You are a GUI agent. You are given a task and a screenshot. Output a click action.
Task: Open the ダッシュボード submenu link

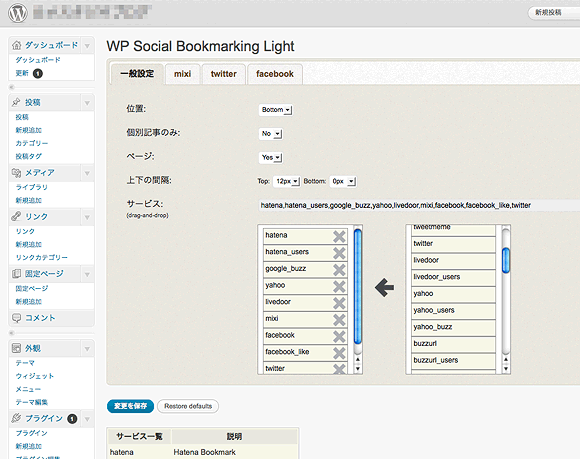click(x=38, y=60)
